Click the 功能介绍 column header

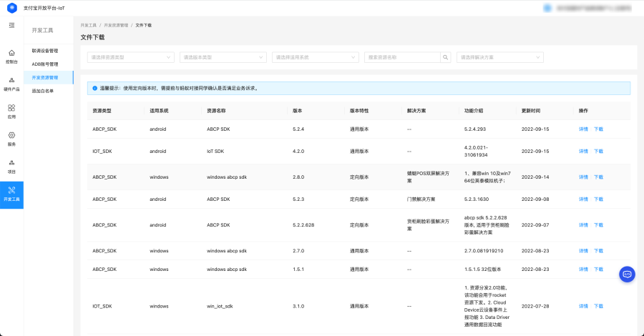pyautogui.click(x=474, y=111)
